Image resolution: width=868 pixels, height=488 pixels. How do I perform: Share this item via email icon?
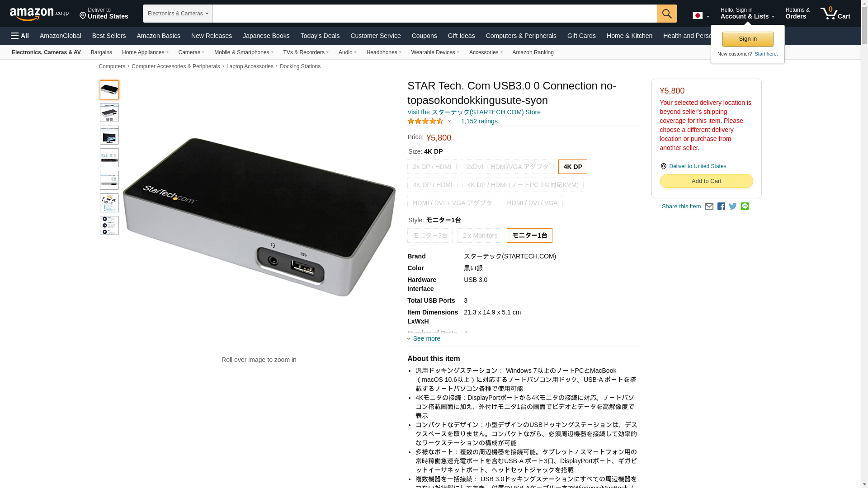[709, 206]
